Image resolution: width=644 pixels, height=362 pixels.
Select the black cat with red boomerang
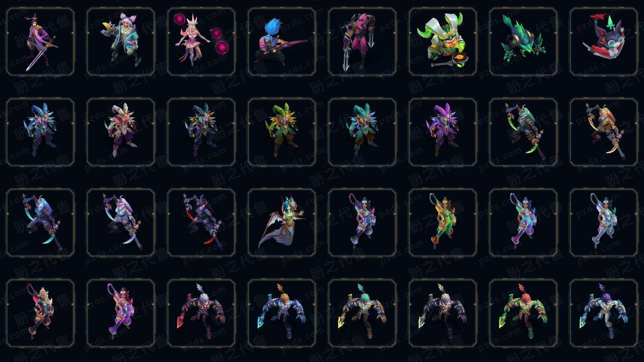(604, 42)
